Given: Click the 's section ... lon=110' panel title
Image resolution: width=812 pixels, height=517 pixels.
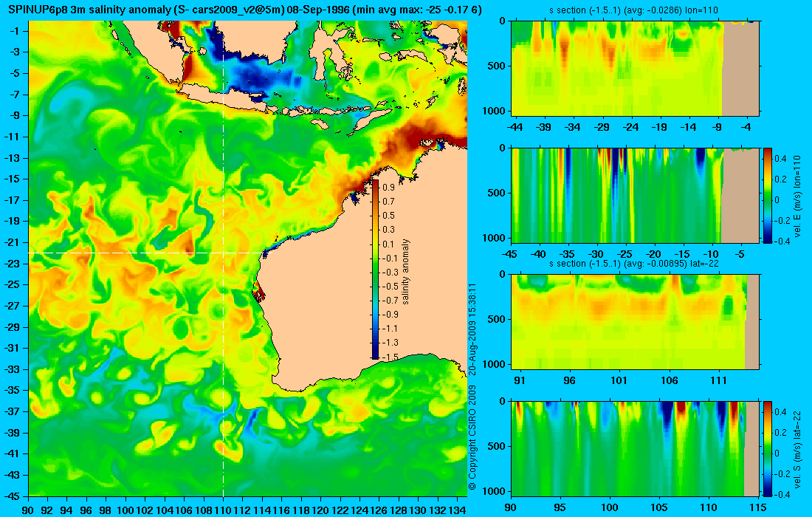Looking at the screenshot, I should pyautogui.click(x=633, y=10).
